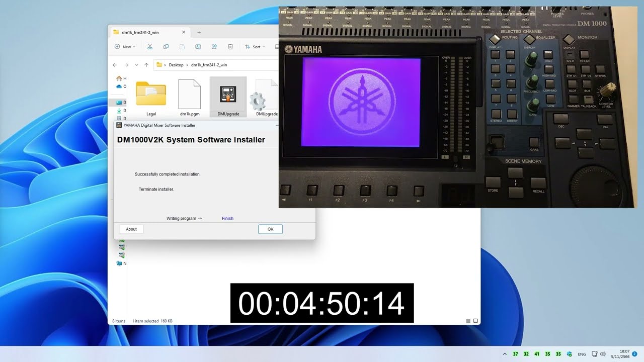Open Network in Explorer sidebar
Image resolution: width=644 pixels, height=362 pixels.
pyautogui.click(x=121, y=263)
